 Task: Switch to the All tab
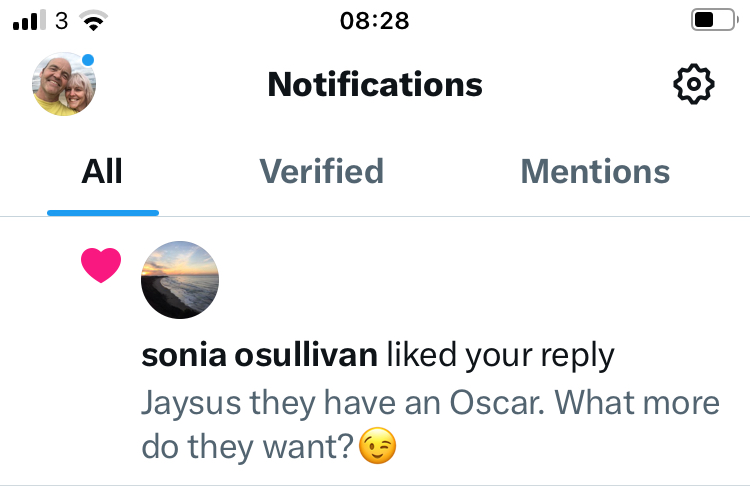click(102, 172)
